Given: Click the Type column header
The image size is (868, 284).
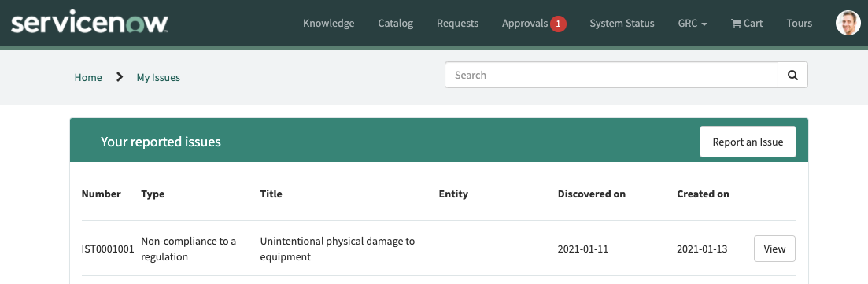Looking at the screenshot, I should tap(153, 194).
